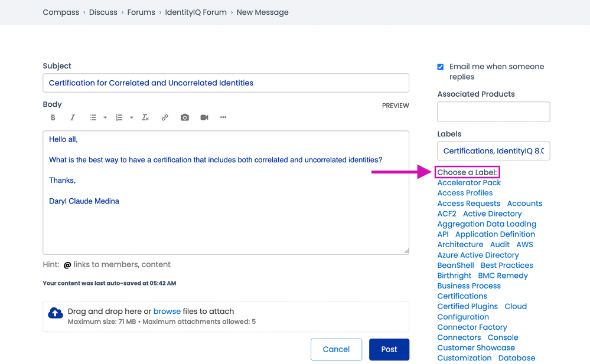
Task: Open the Discuss breadcrumb link
Action: (x=103, y=12)
